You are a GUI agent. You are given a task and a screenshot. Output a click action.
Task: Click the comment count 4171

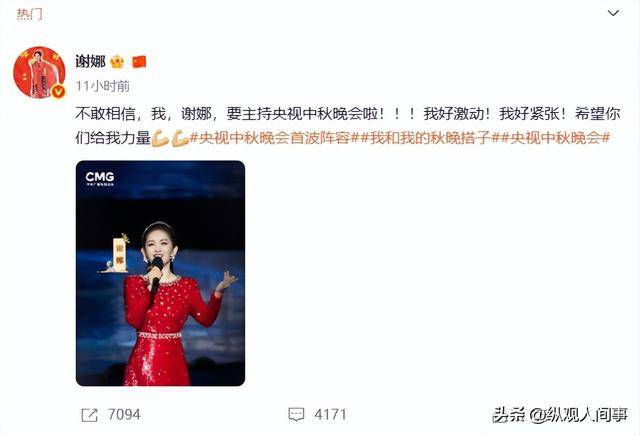click(x=330, y=415)
